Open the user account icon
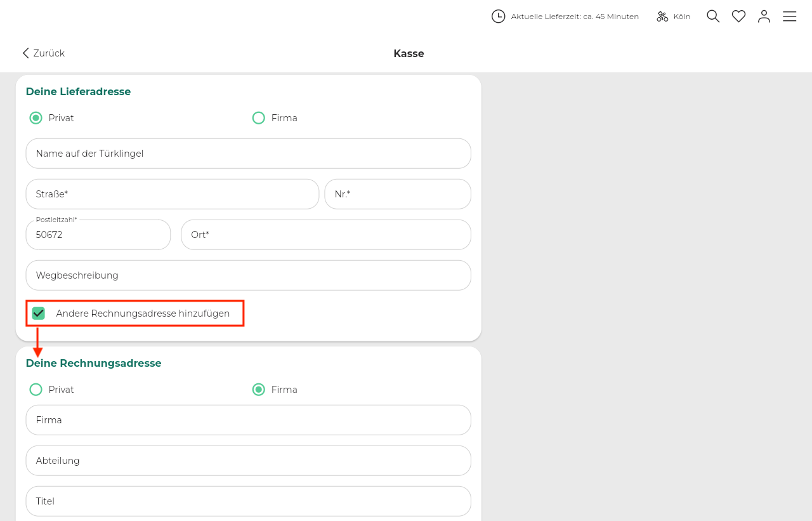 (764, 16)
